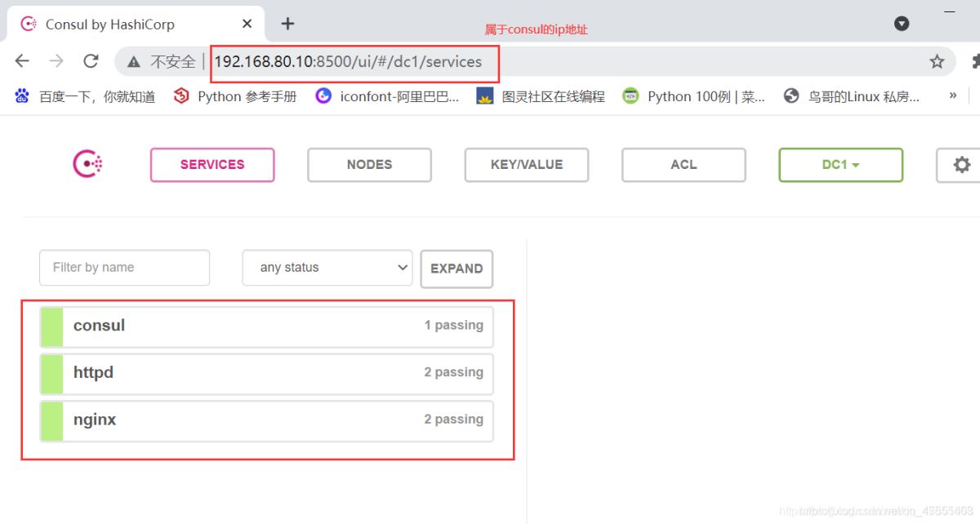Switch to the NODES tab

click(369, 164)
